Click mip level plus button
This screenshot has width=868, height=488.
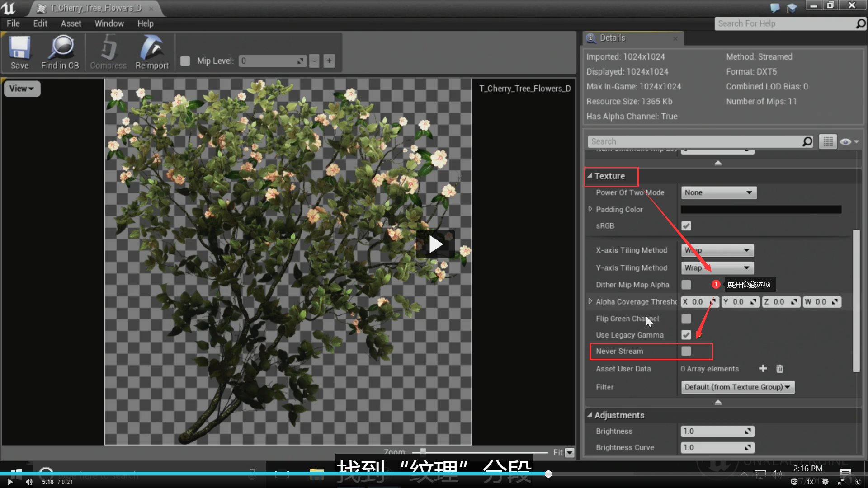[329, 61]
